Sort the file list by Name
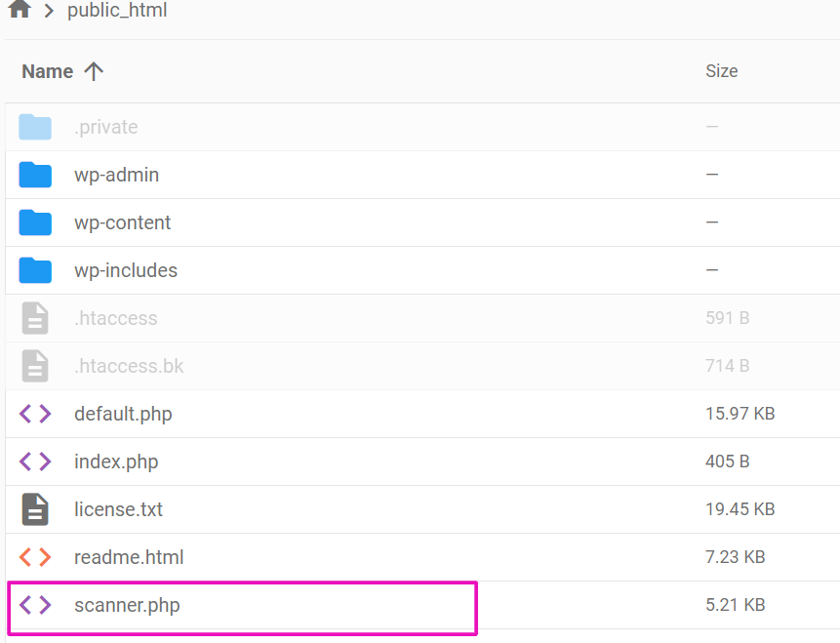This screenshot has height=643, width=840. [x=47, y=71]
